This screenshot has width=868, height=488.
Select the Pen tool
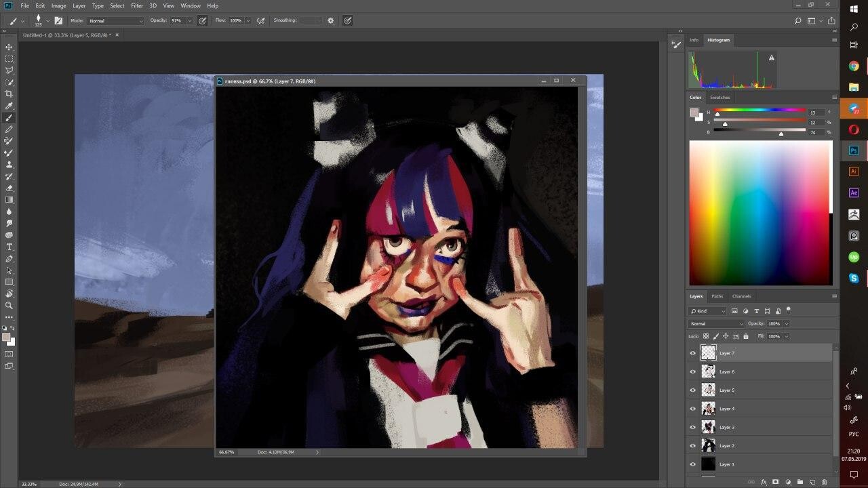[x=9, y=259]
